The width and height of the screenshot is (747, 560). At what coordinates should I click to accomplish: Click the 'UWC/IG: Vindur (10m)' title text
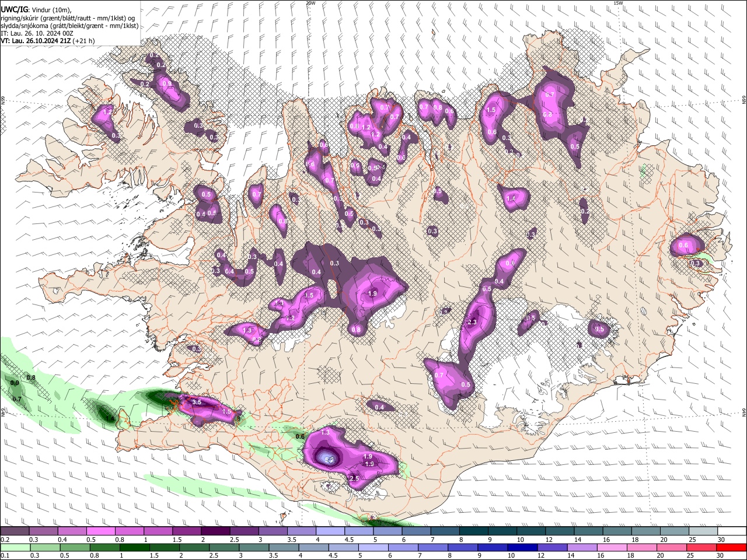click(36, 10)
